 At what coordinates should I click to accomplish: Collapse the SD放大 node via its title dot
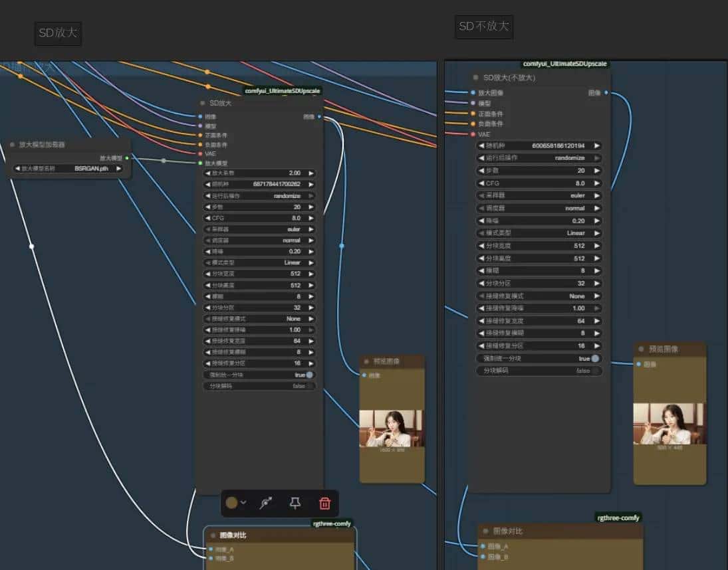pos(203,103)
